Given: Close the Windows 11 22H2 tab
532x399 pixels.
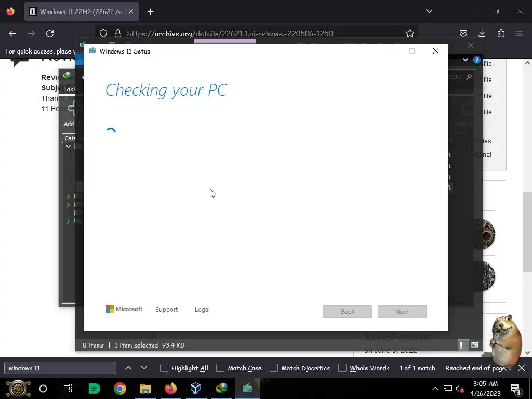Looking at the screenshot, I should tap(131, 11).
